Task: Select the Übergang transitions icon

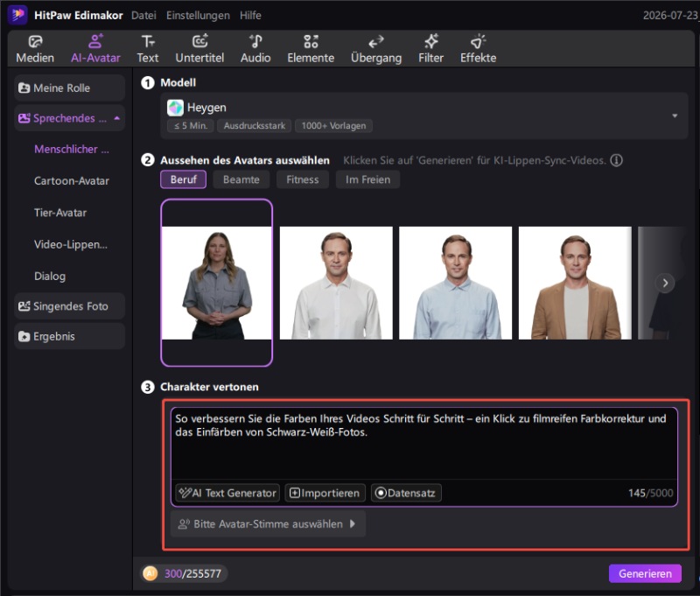Action: coord(376,41)
